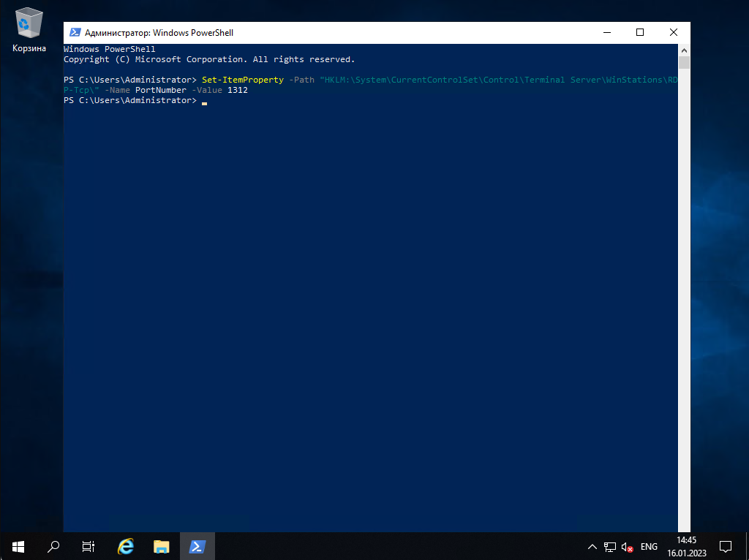The height and width of the screenshot is (560, 749).
Task: Maximize the PowerShell window
Action: tap(640, 32)
